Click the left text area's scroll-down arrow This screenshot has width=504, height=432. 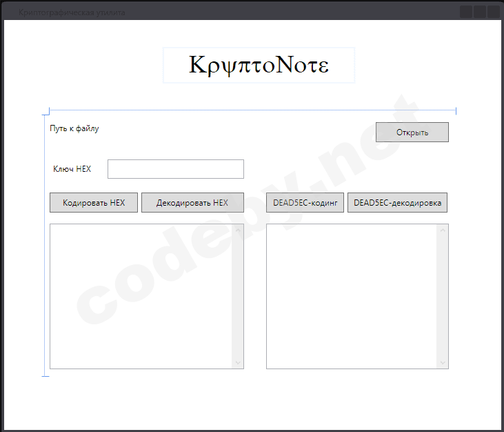click(238, 363)
